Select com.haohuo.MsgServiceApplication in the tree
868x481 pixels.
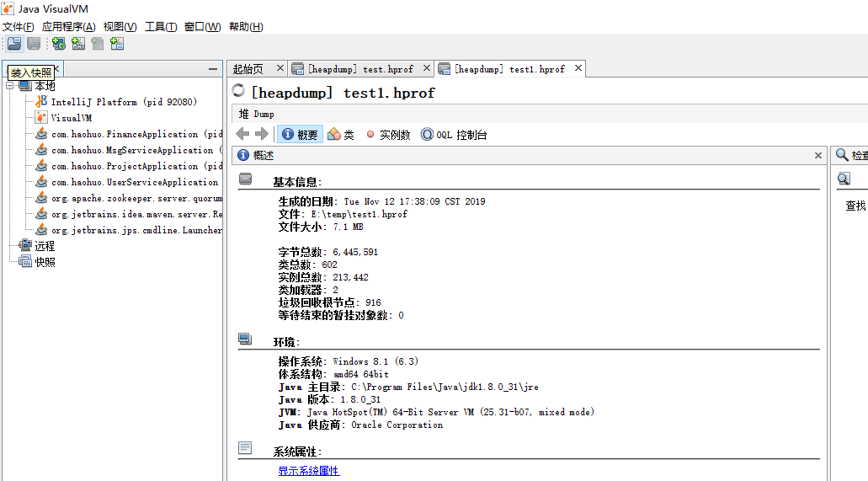pyautogui.click(x=136, y=150)
